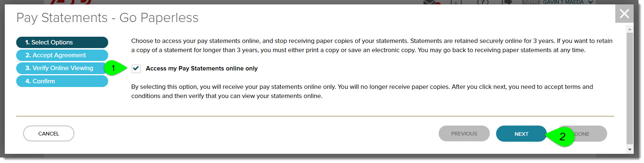The image size is (644, 163).
Task: Click the dialog scrollbar down arrow
Action: [630, 150]
